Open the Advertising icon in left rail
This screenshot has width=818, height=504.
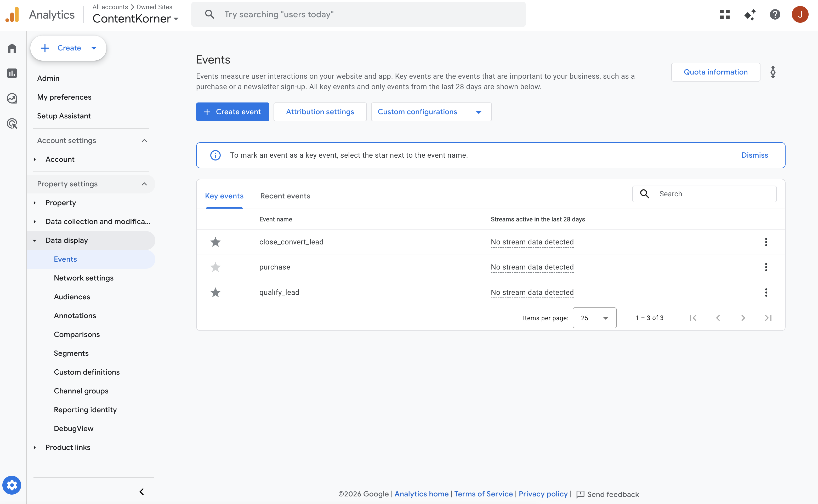(12, 124)
